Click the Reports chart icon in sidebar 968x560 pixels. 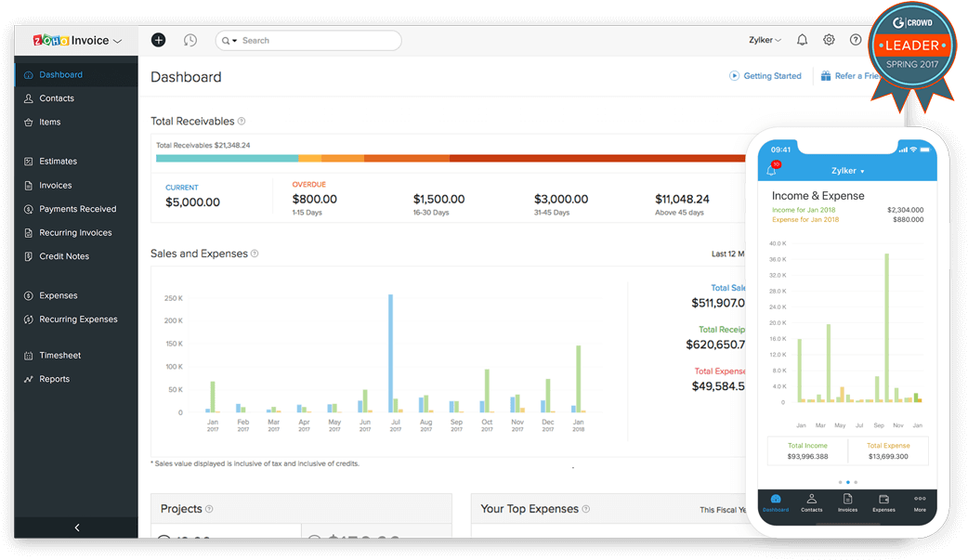click(x=29, y=379)
